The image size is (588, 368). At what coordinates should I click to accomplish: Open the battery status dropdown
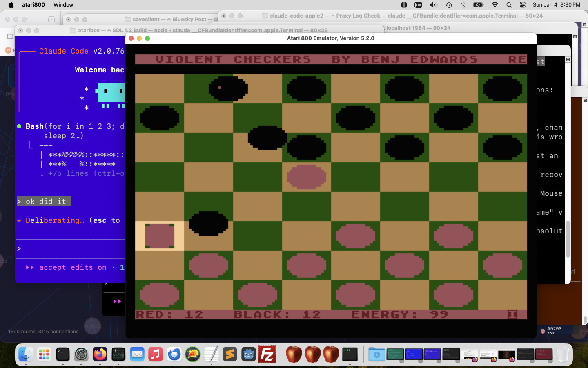[x=478, y=5]
